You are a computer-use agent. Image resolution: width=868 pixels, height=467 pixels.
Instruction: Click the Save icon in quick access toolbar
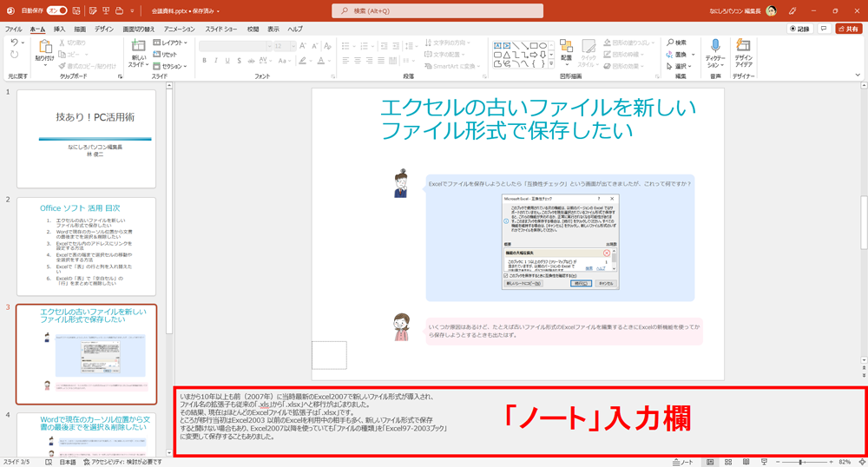[76, 10]
